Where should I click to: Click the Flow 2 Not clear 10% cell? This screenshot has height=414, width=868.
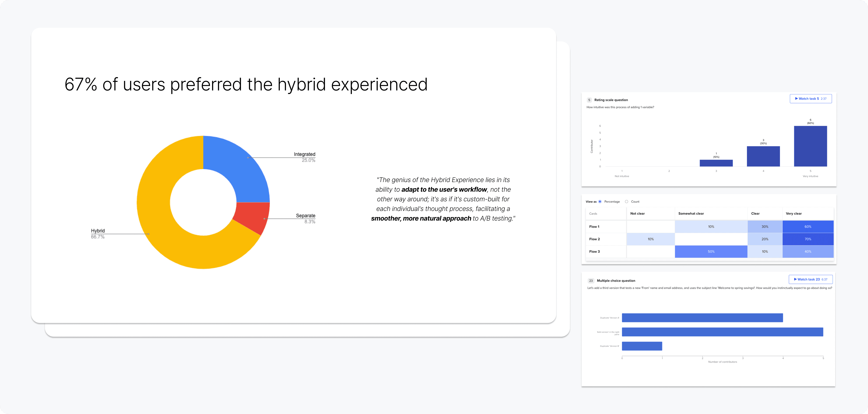[x=651, y=239]
